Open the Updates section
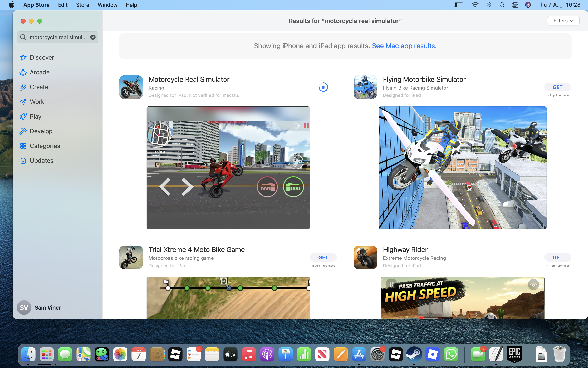 [x=58, y=161]
